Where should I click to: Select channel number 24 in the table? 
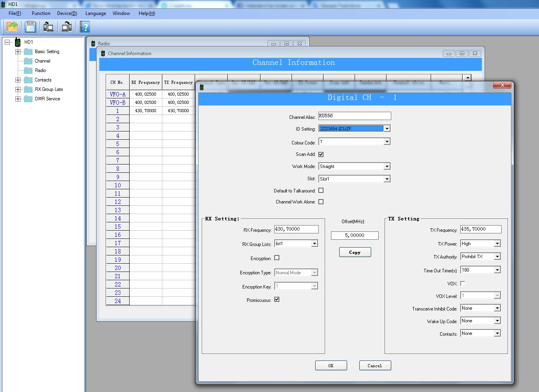(x=118, y=301)
